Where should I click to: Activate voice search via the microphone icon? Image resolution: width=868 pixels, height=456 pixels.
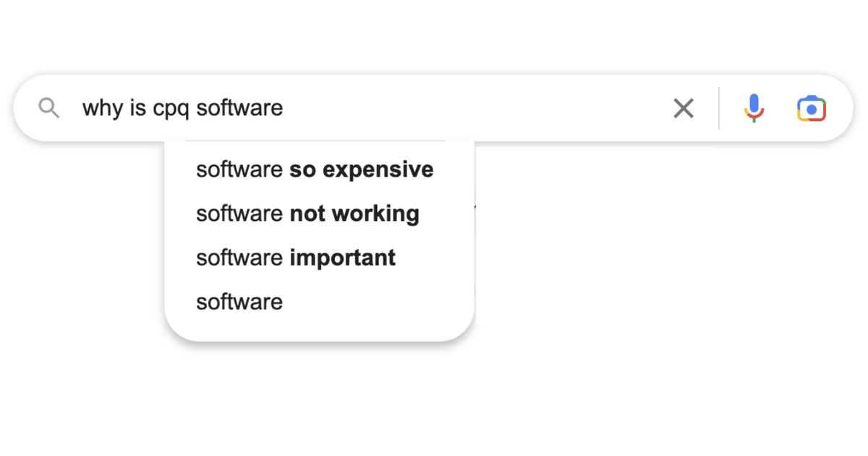coord(754,107)
